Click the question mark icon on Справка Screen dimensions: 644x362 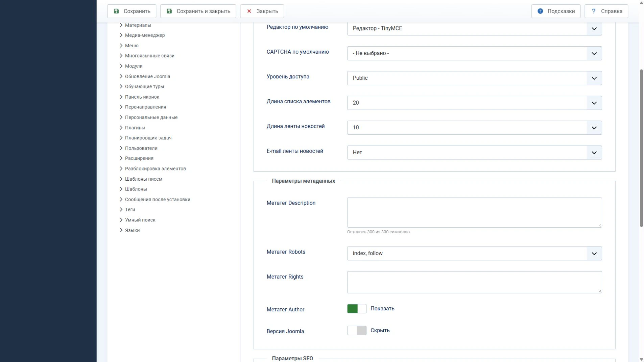point(594,11)
